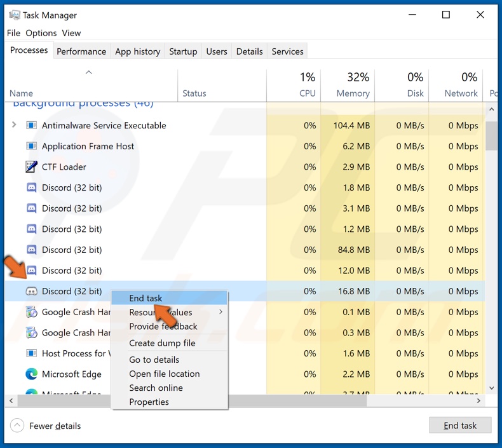
Task: Switch to the Details tab
Action: pyautogui.click(x=249, y=51)
